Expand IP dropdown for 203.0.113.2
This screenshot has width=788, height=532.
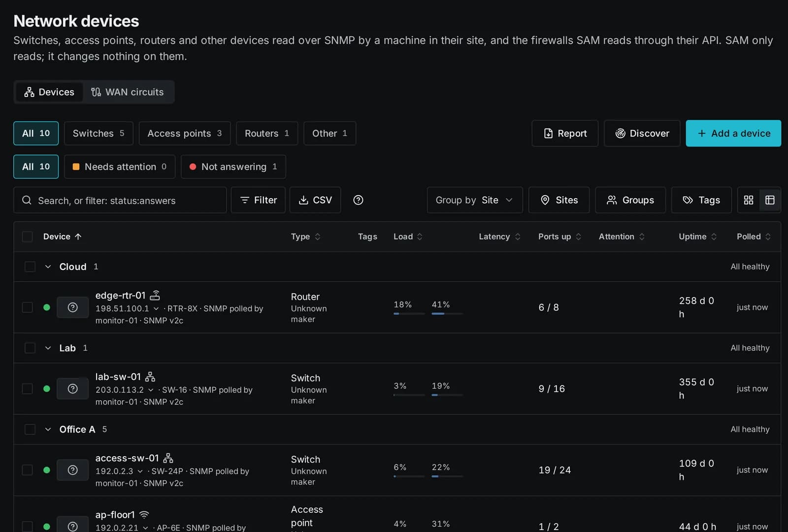click(151, 390)
